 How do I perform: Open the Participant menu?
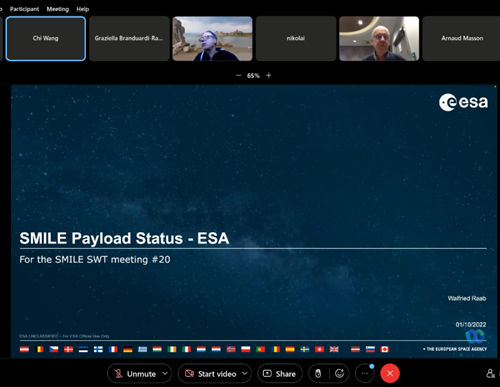(24, 9)
